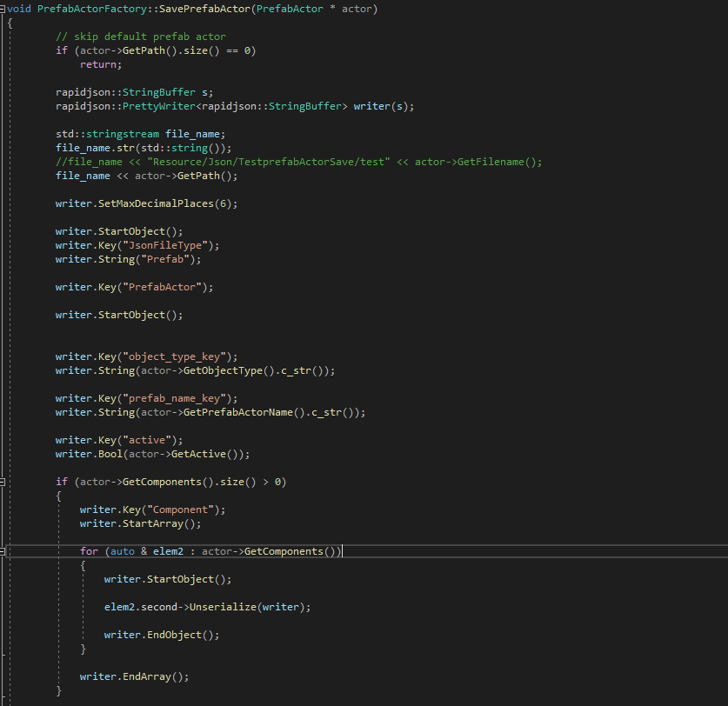Click 'writer.Key("active");' line
Screen dimensions: 728x706
(x=119, y=441)
